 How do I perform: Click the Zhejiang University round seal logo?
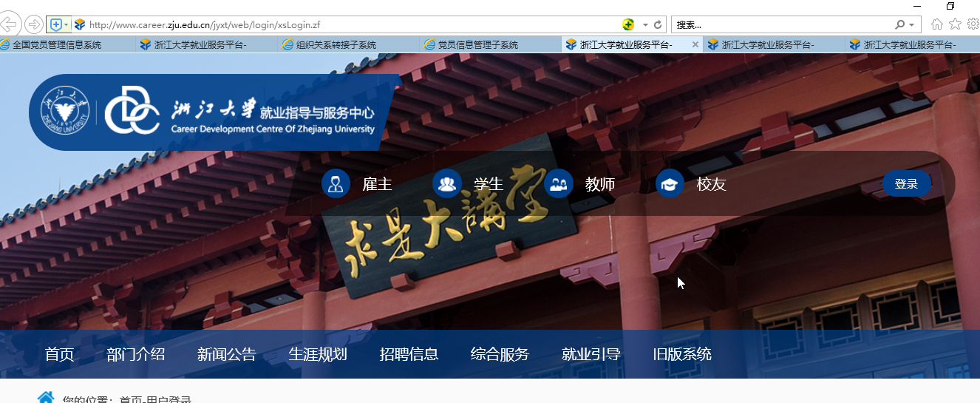(x=64, y=112)
